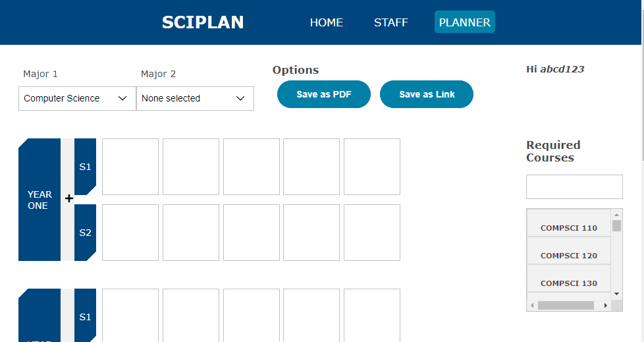Select the Year One S1 semester label
The height and width of the screenshot is (342, 644).
[x=85, y=167]
